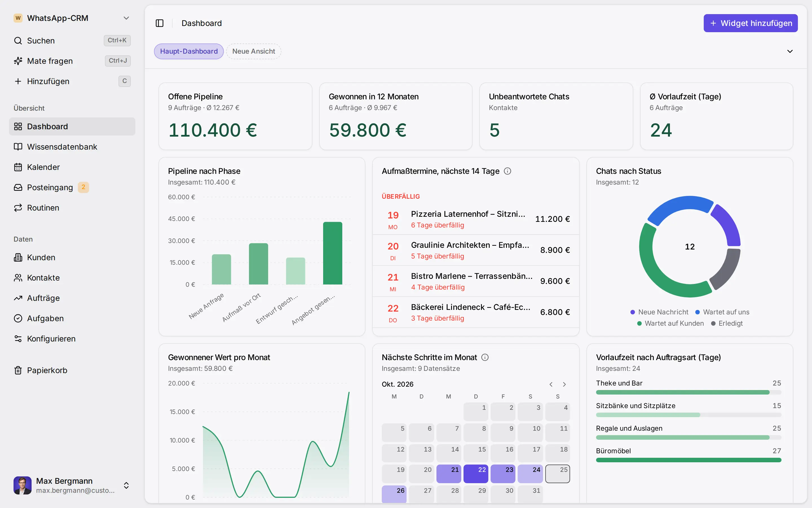Click the Papierkorb trash icon
The height and width of the screenshot is (508, 812).
click(18, 370)
